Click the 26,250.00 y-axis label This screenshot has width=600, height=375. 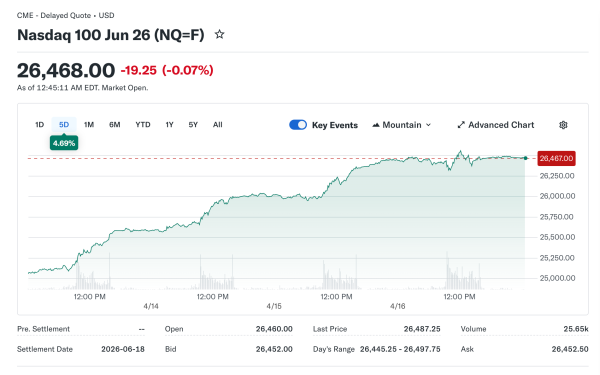[557, 176]
